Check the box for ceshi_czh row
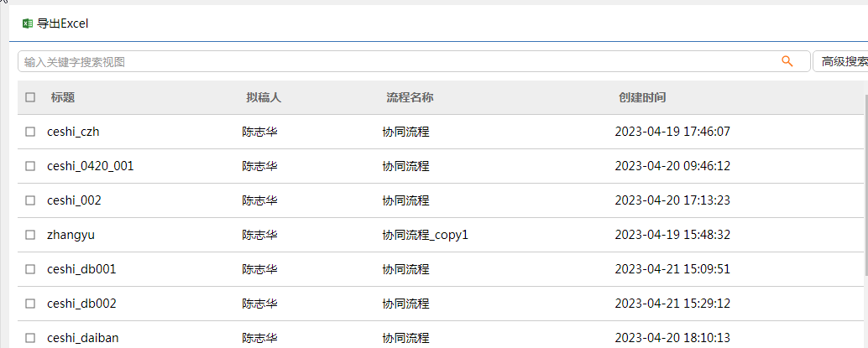 tap(30, 132)
